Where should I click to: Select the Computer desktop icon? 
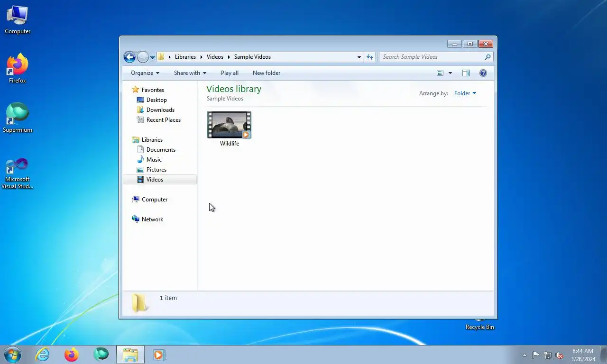click(18, 20)
